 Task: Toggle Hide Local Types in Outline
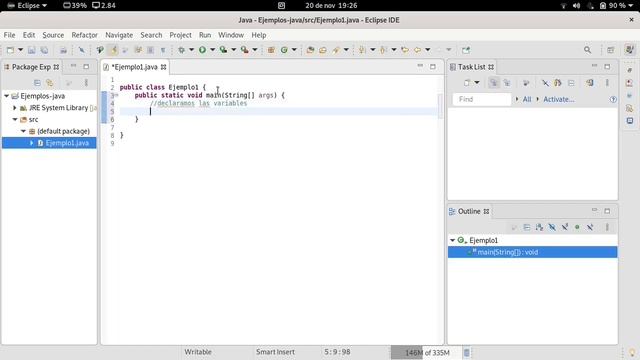coord(590,227)
